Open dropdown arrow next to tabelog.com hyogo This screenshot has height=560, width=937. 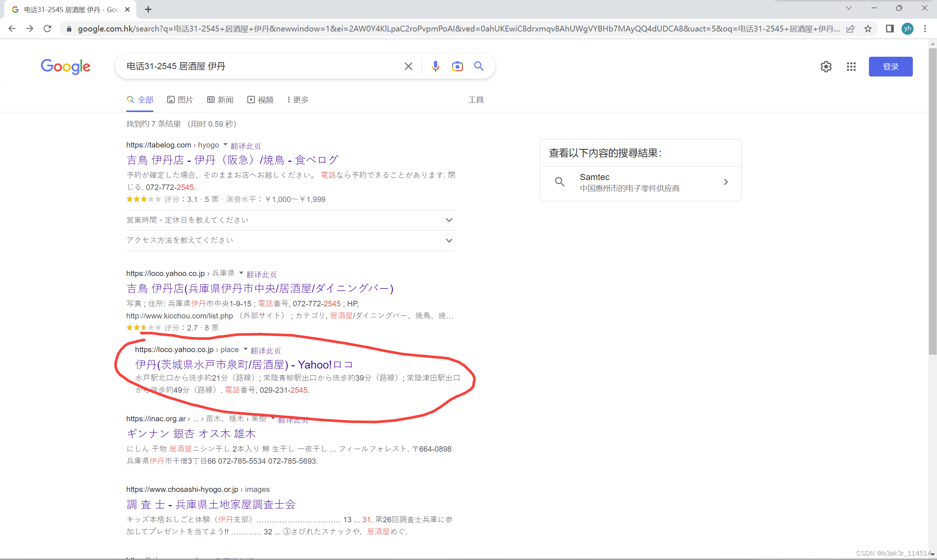click(225, 145)
